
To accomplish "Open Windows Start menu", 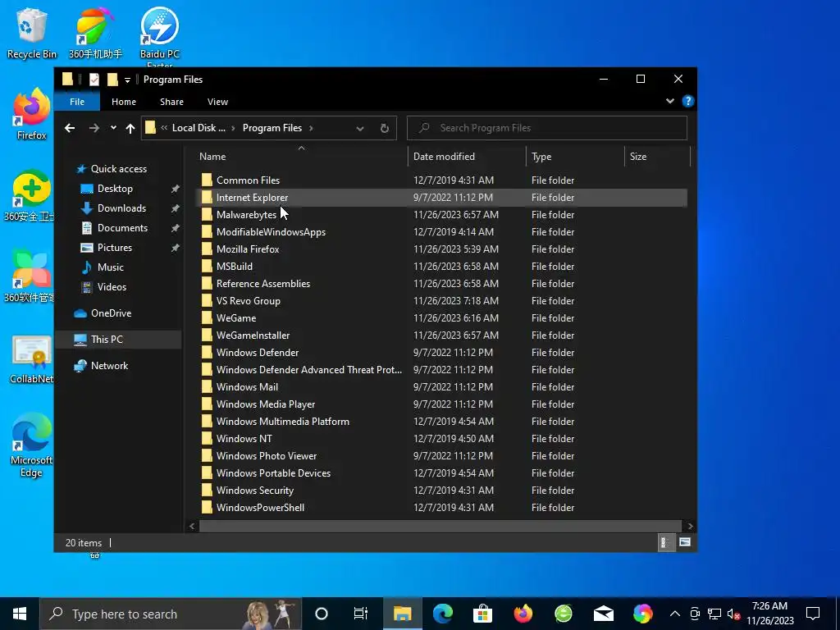I will point(20,614).
